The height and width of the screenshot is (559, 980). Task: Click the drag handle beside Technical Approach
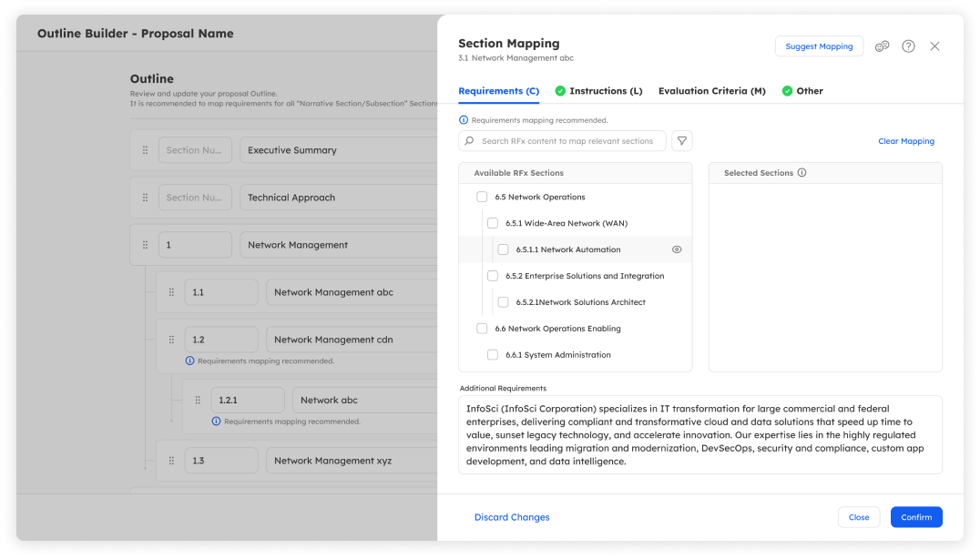[145, 198]
